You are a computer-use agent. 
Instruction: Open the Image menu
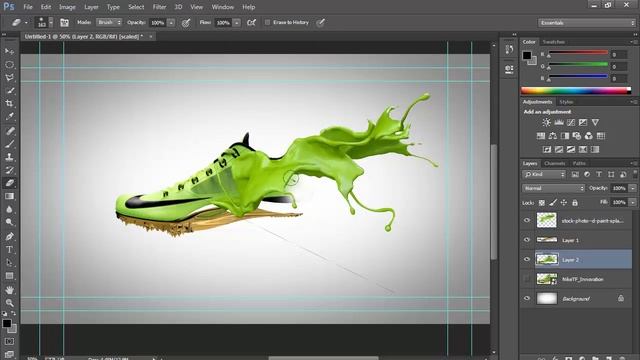point(67,7)
